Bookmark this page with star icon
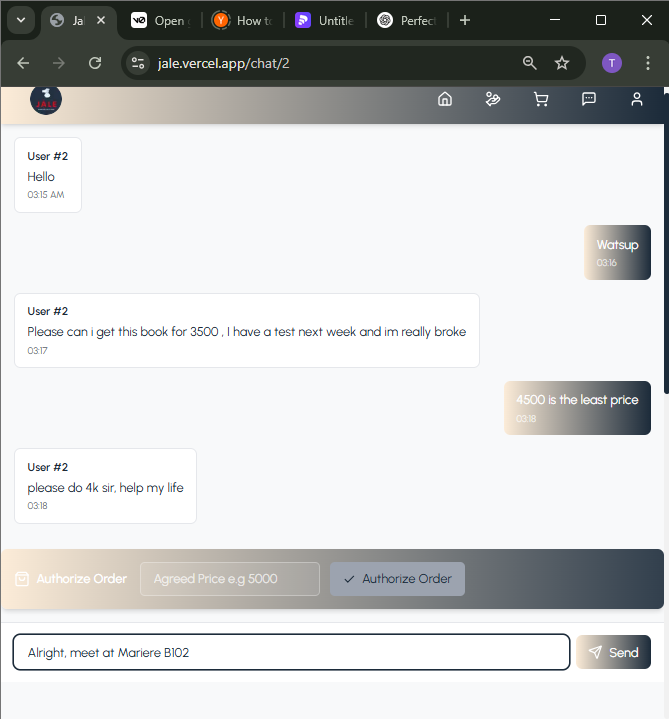 tap(562, 63)
